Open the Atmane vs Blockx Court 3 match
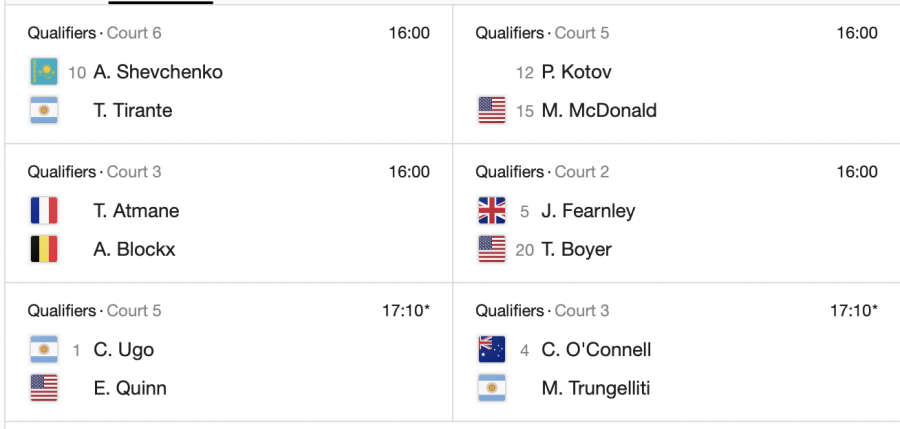The image size is (900, 429). (x=228, y=213)
